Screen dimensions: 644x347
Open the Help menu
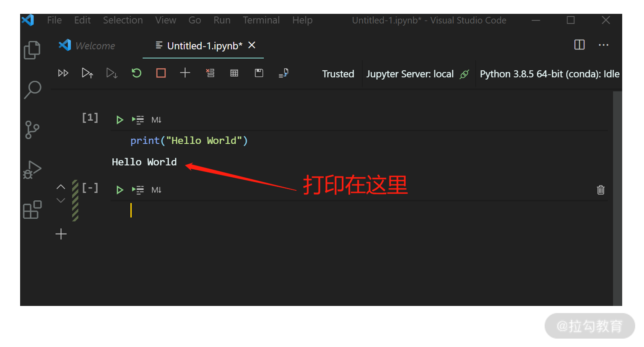(x=302, y=20)
